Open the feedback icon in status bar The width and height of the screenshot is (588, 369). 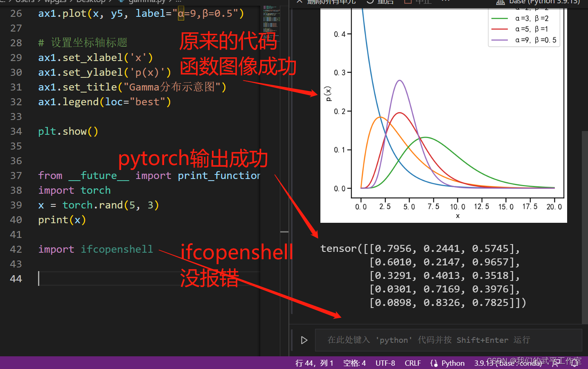pyautogui.click(x=556, y=363)
